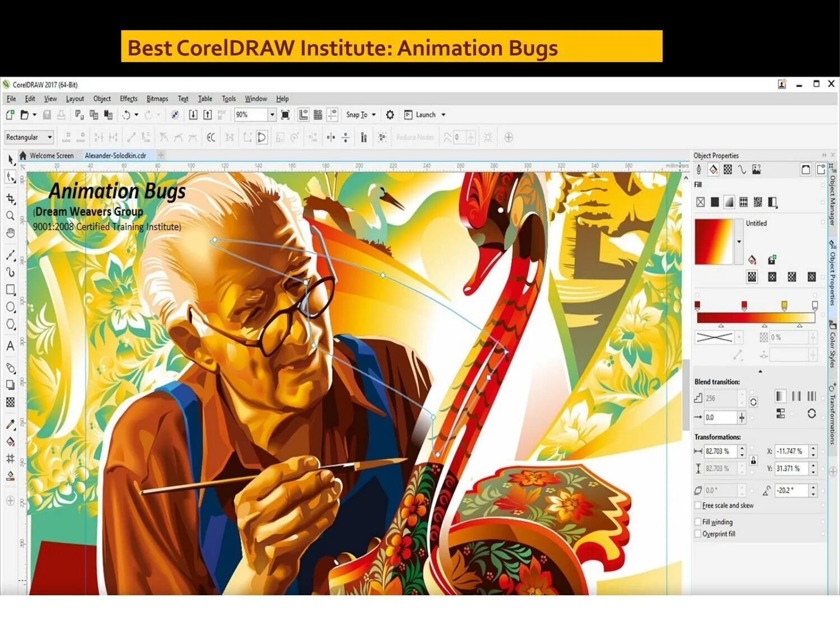Set No fill with the crossed box
840x630 pixels.
[x=701, y=202]
